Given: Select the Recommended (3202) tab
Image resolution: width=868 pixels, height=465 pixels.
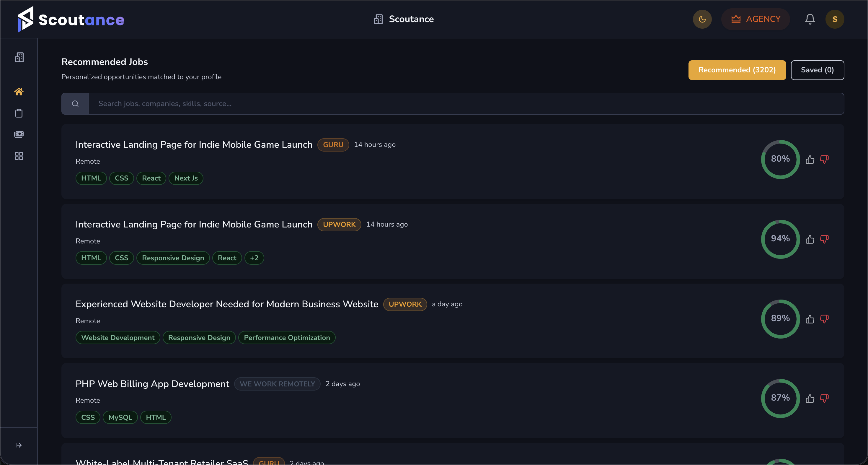Looking at the screenshot, I should pyautogui.click(x=737, y=70).
